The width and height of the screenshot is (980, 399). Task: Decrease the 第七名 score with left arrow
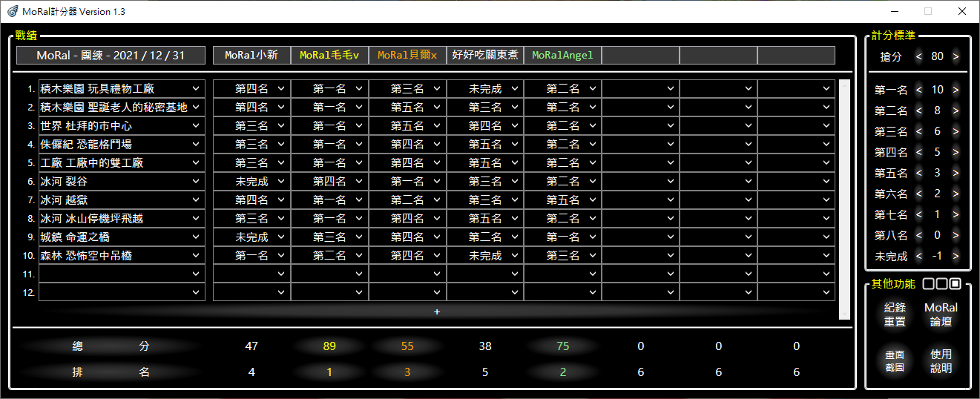[919, 214]
